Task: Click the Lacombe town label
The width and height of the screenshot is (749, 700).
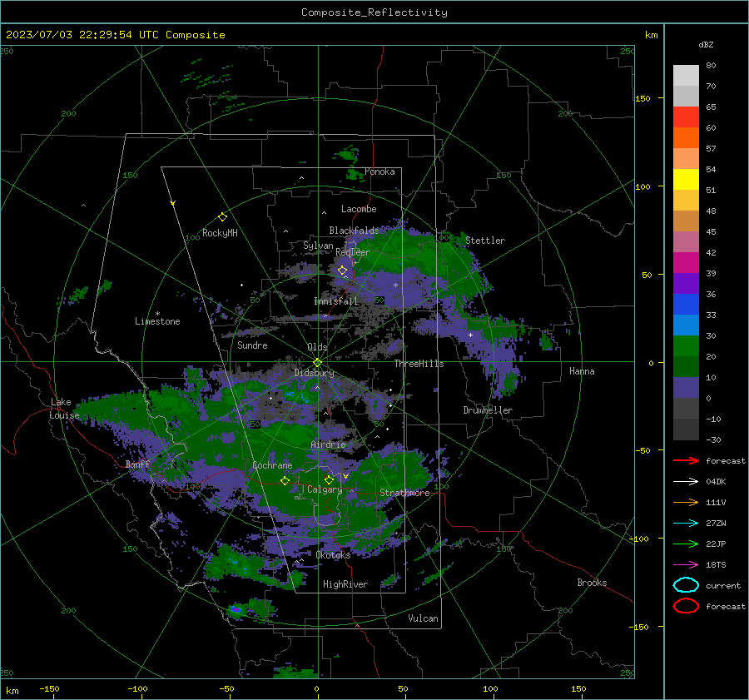Action: pyautogui.click(x=359, y=209)
